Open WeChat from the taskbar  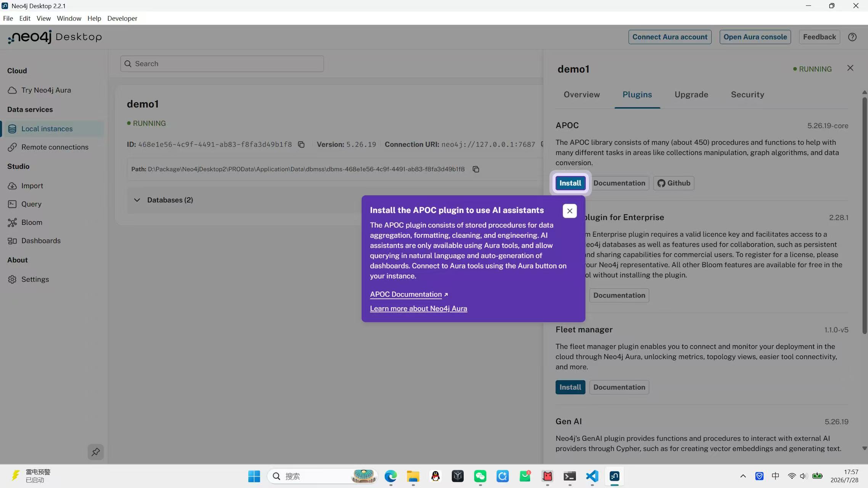(x=480, y=476)
